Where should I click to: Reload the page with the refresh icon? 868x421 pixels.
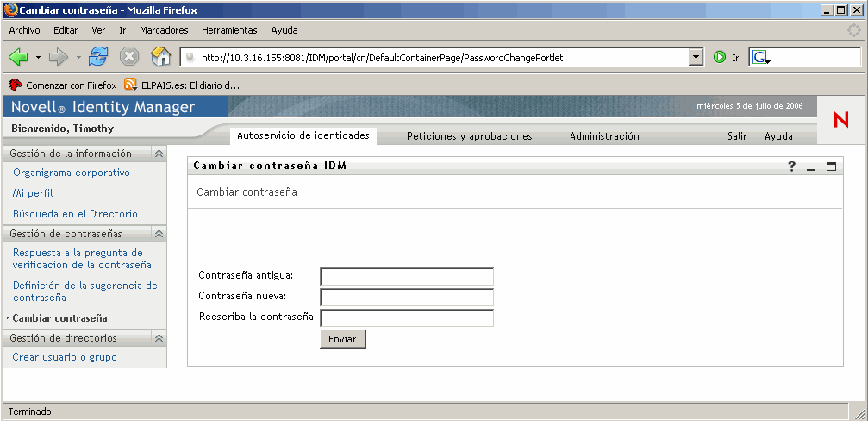click(x=98, y=56)
